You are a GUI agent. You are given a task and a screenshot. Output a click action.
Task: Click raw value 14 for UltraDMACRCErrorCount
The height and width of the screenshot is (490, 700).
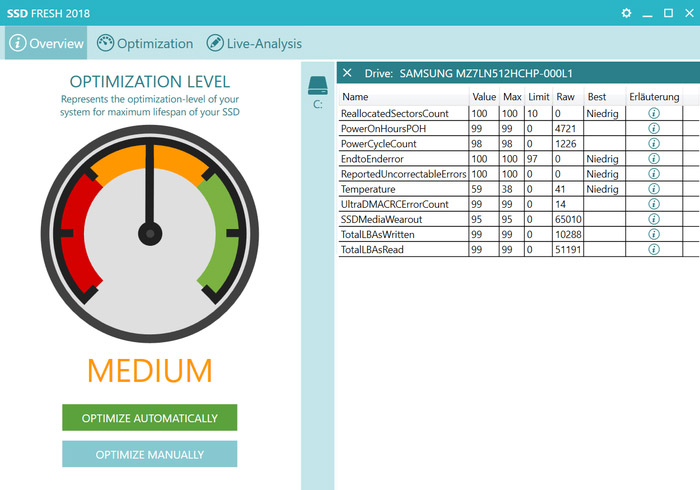coord(560,204)
